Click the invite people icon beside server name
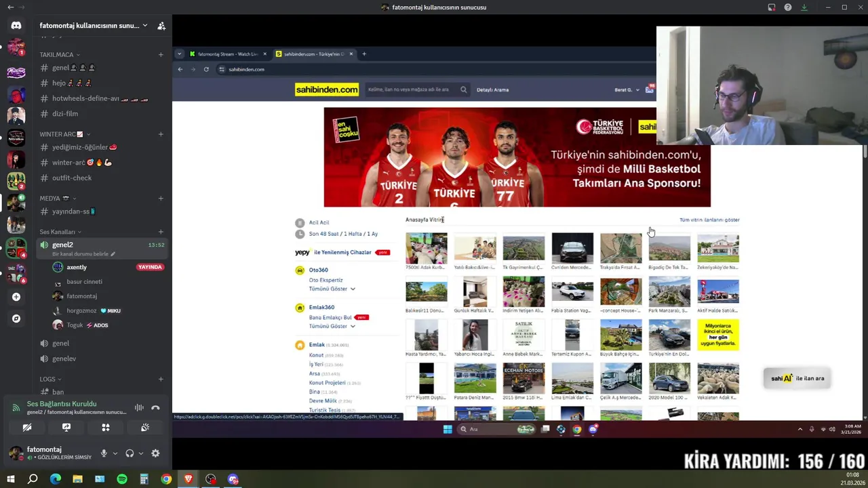The width and height of the screenshot is (868, 488). tap(161, 26)
